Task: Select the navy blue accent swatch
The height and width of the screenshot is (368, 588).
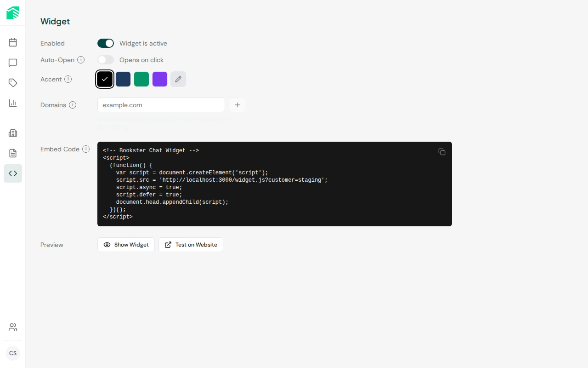Action: 123,79
